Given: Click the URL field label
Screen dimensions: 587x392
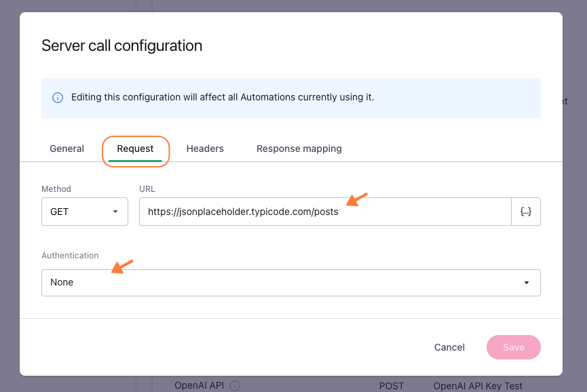Looking at the screenshot, I should click(x=147, y=189).
